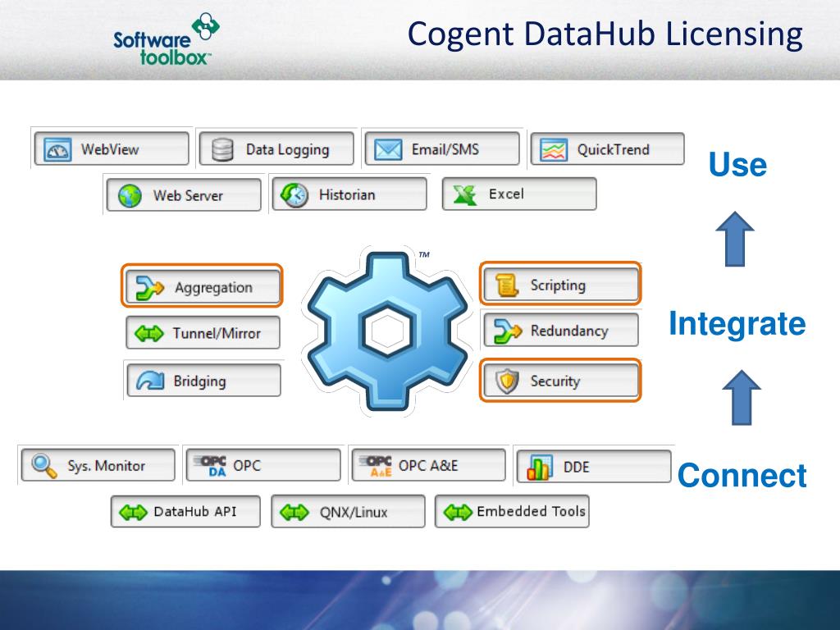The image size is (840, 630).
Task: Select the Aggregation button
Action: pos(202,285)
